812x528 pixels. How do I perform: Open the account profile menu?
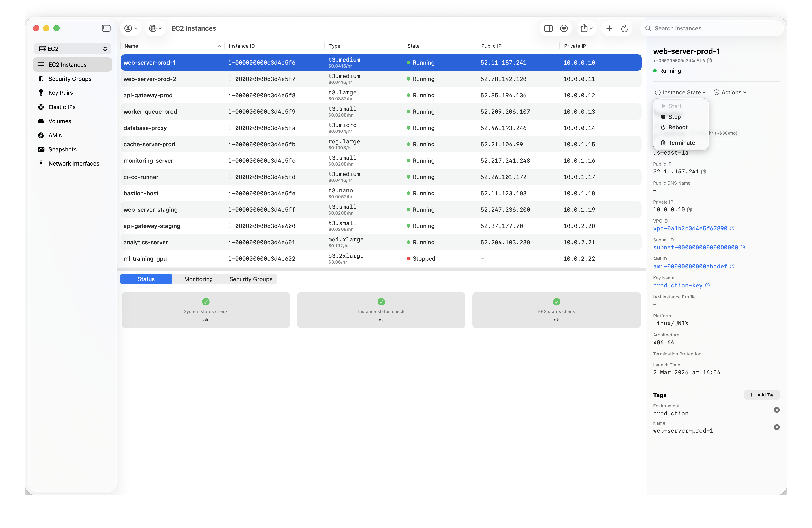pyautogui.click(x=131, y=28)
